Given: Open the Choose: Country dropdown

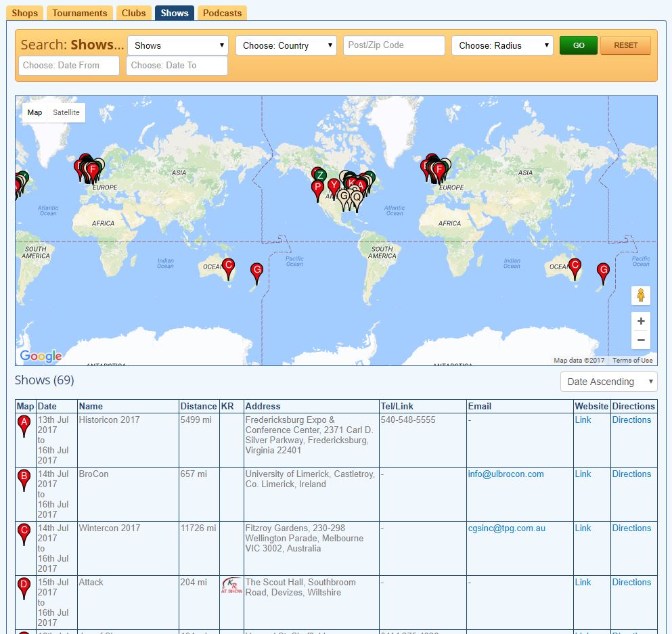Looking at the screenshot, I should coord(286,45).
